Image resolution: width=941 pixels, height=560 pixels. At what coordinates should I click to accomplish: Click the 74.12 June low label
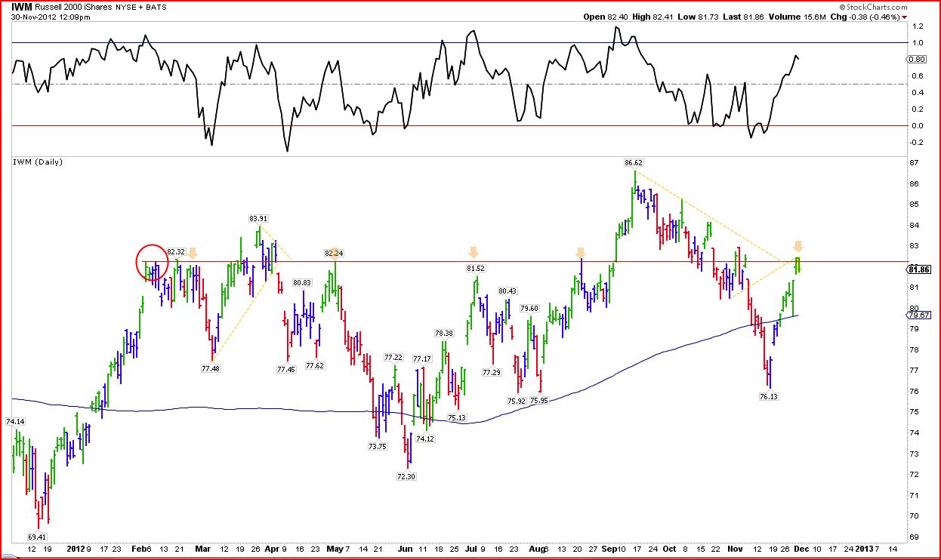[x=426, y=438]
